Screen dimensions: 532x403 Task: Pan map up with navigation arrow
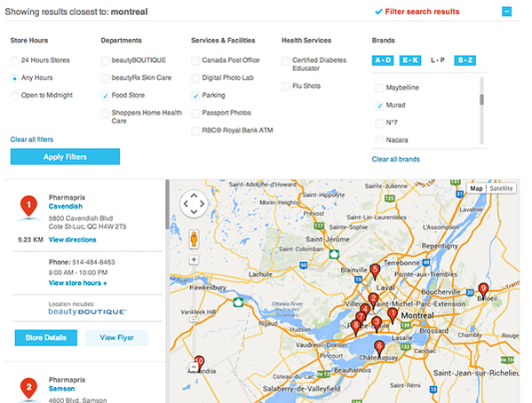(x=194, y=196)
